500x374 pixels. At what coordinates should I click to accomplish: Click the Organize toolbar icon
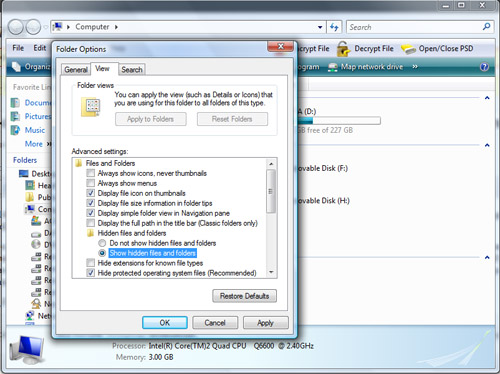coord(16,67)
